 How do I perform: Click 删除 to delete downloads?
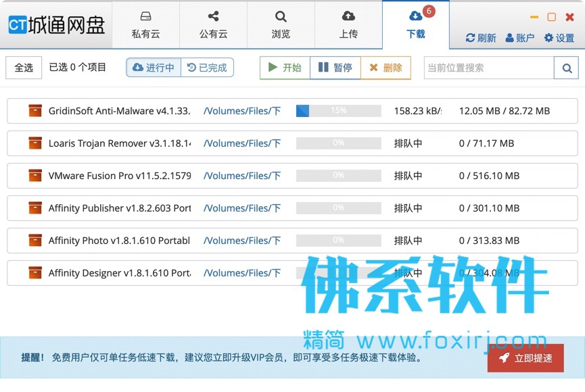(x=385, y=68)
